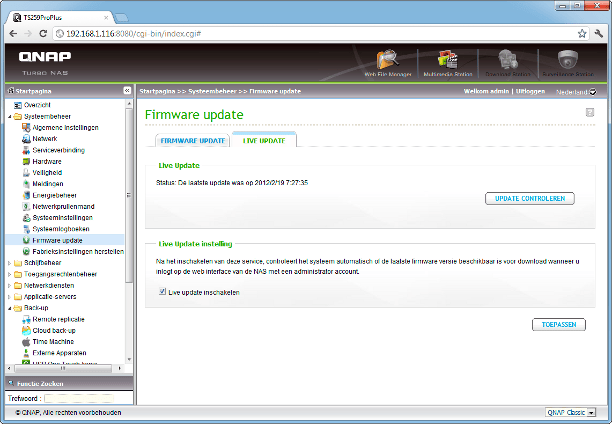Collapse the sidebar with double-arrow icon
Image resolution: width=612 pixels, height=424 pixels.
127,91
